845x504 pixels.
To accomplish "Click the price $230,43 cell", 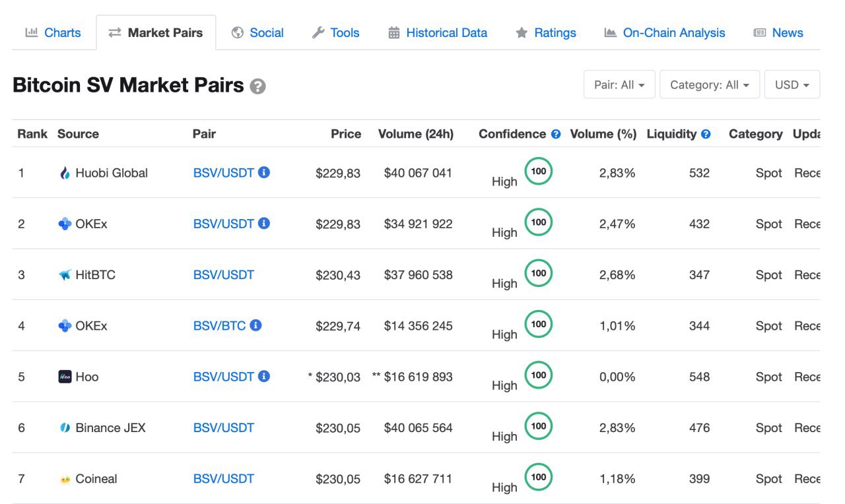I will 338,274.
